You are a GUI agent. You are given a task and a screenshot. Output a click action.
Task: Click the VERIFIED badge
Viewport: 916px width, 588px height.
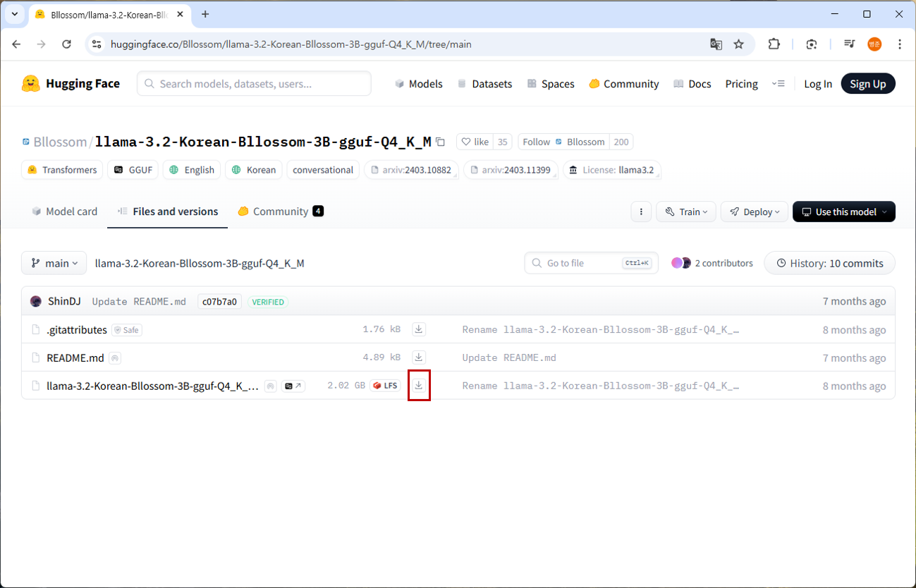coord(268,302)
